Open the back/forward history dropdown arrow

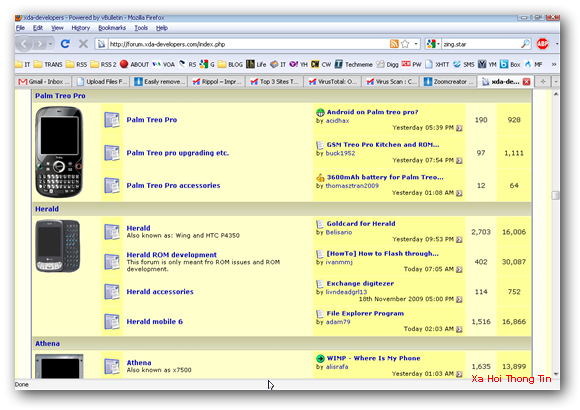click(50, 44)
